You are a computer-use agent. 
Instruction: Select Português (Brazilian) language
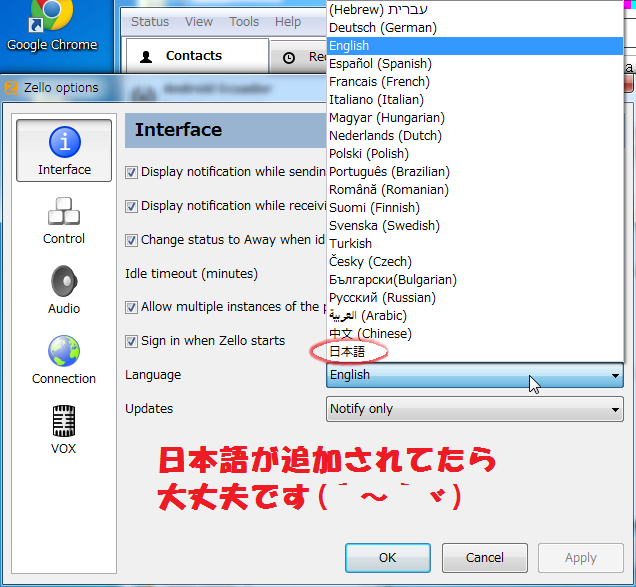click(475, 172)
